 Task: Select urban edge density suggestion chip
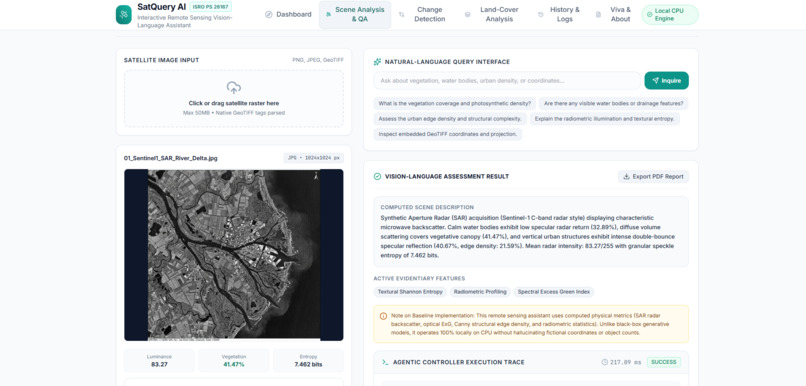450,119
